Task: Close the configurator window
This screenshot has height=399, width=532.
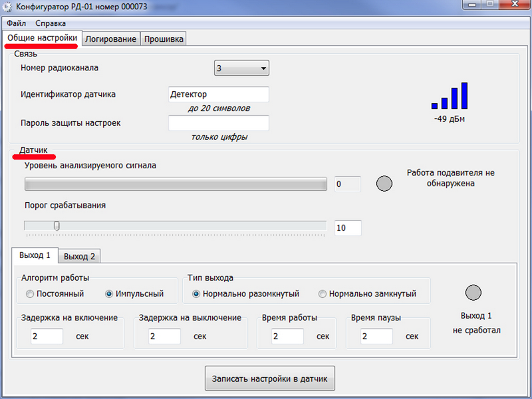Action: 515,4
